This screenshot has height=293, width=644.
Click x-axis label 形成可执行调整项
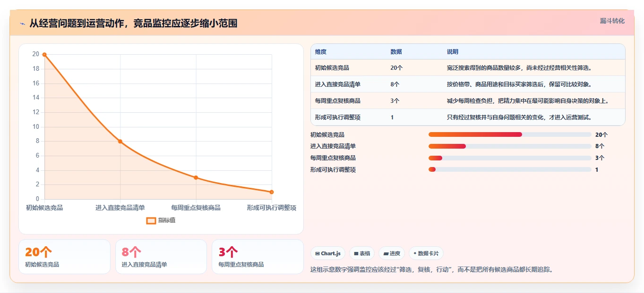272,208
